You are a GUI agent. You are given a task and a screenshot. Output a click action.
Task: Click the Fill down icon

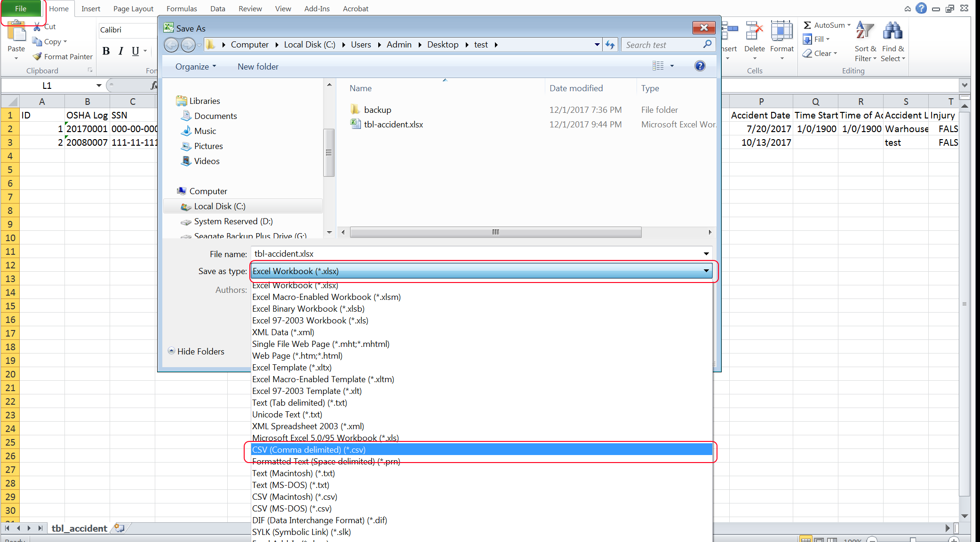[x=807, y=39]
